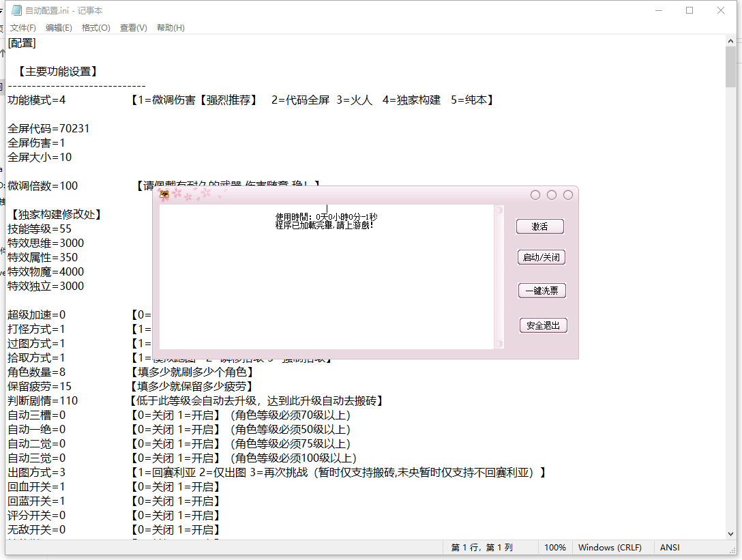Click inside the pink dialog's log text area
This screenshot has width=742, height=560.
(327, 286)
